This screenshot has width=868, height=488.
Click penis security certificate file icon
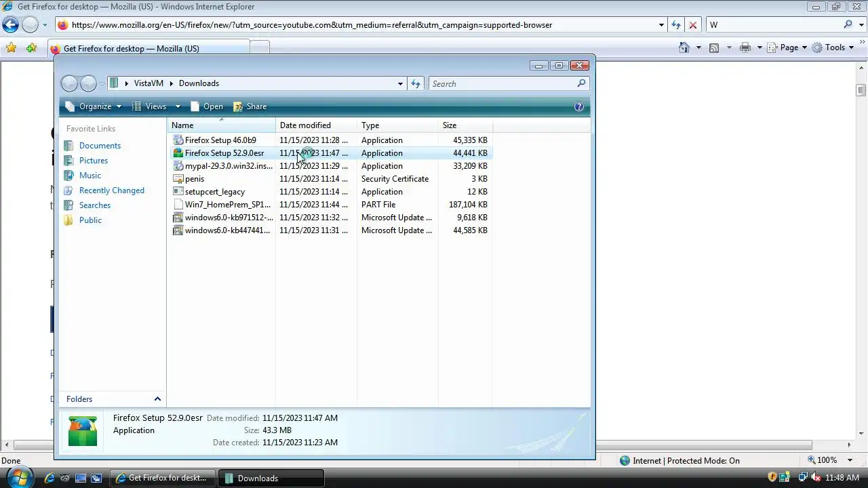click(178, 179)
